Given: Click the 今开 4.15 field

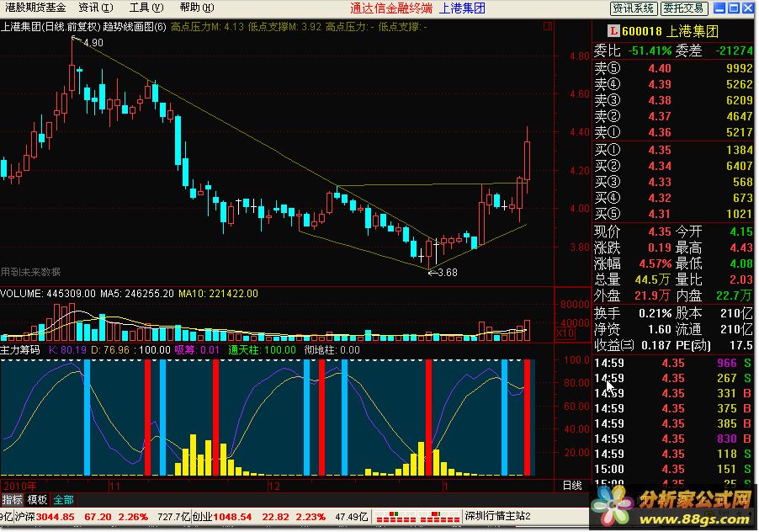Looking at the screenshot, I should pyautogui.click(x=714, y=231).
